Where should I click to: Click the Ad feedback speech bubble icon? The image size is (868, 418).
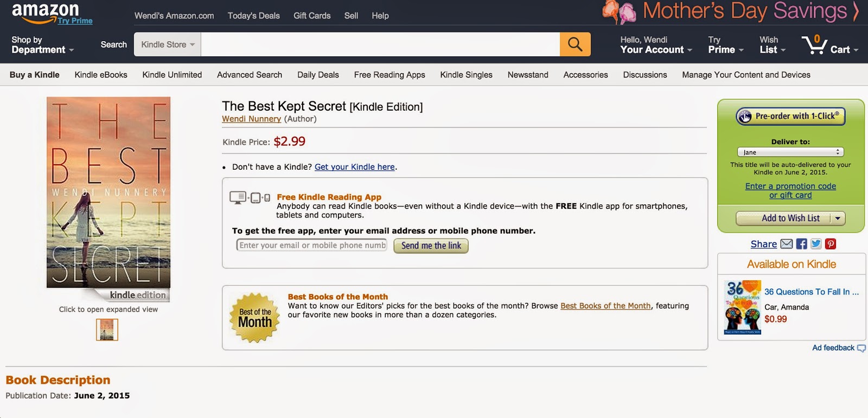pyautogui.click(x=861, y=348)
